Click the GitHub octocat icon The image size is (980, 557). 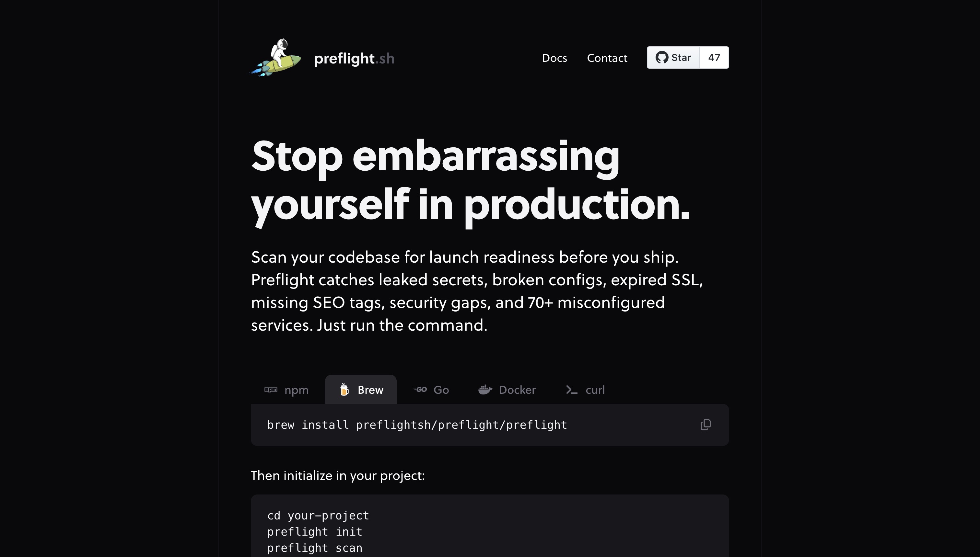click(x=661, y=57)
